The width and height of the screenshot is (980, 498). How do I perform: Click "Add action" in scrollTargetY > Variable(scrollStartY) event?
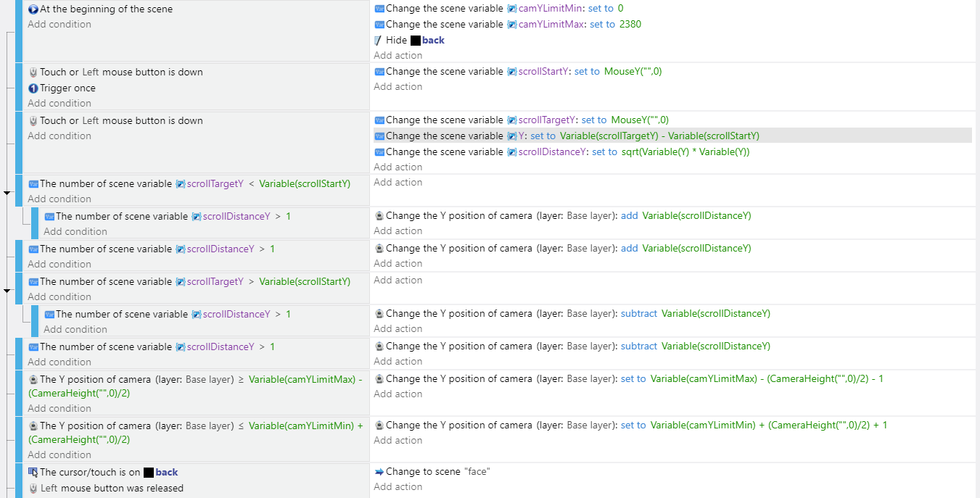pos(398,280)
